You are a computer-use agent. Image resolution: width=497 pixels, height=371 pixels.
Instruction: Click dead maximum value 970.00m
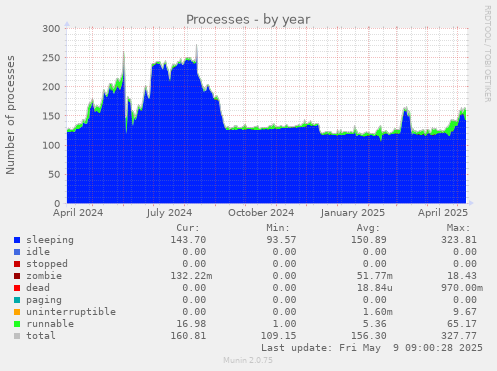[462, 288]
